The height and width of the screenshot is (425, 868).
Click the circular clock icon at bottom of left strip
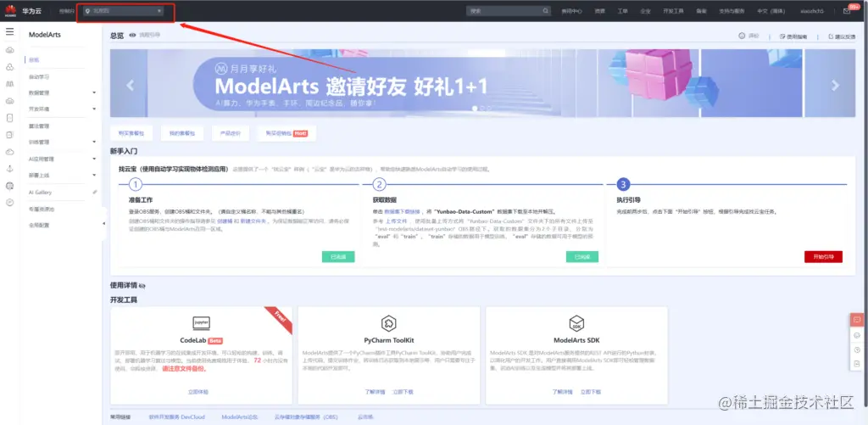9,202
